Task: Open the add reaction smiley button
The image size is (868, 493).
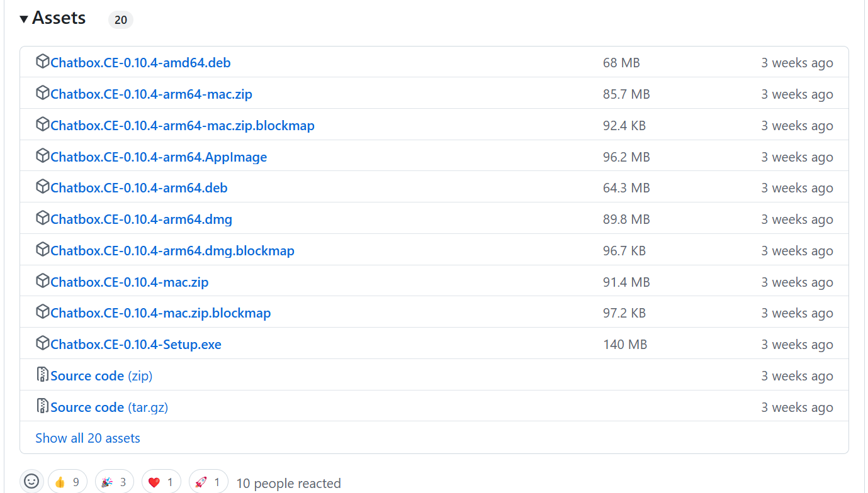Action: pyautogui.click(x=31, y=482)
